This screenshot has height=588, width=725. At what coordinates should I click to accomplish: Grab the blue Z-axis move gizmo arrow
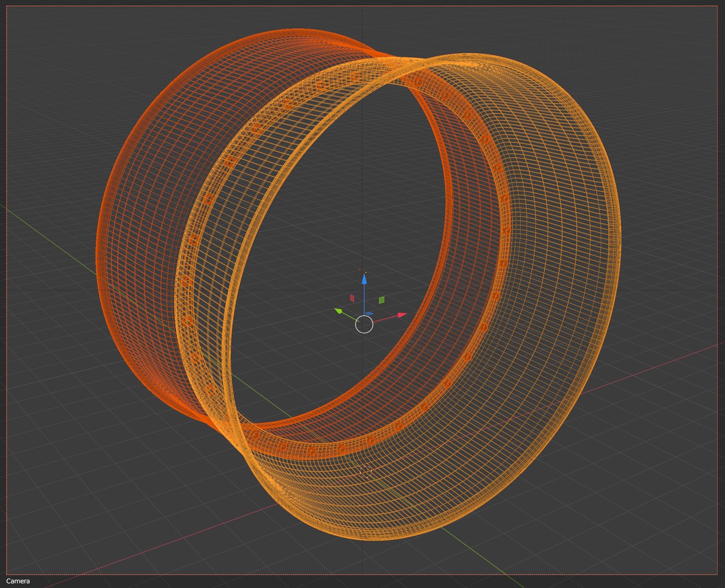coord(364,279)
